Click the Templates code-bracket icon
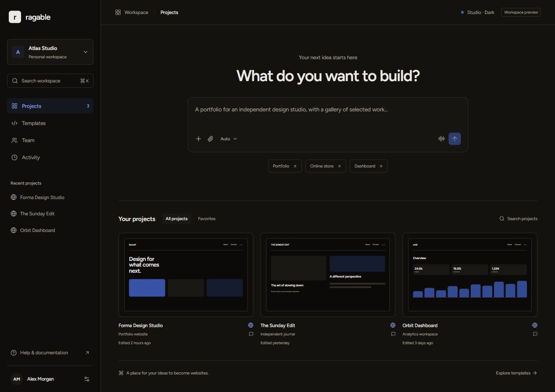 tap(14, 123)
